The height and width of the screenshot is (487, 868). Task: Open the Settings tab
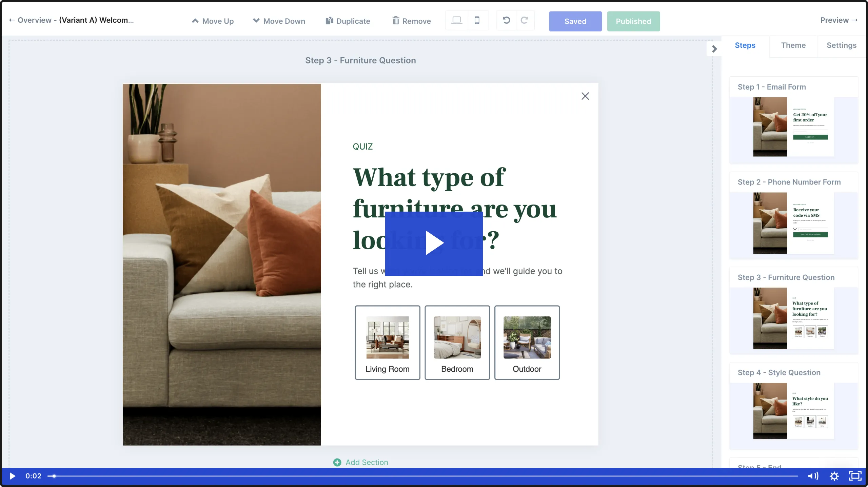point(842,45)
